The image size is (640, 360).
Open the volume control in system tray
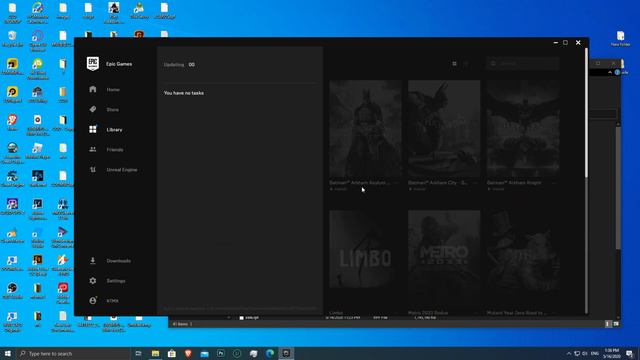coord(584,353)
